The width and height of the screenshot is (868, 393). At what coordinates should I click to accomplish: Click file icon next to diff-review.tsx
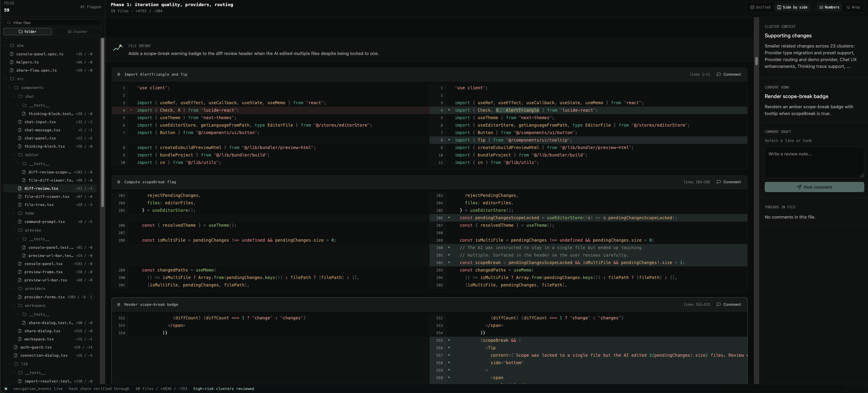tap(20, 188)
